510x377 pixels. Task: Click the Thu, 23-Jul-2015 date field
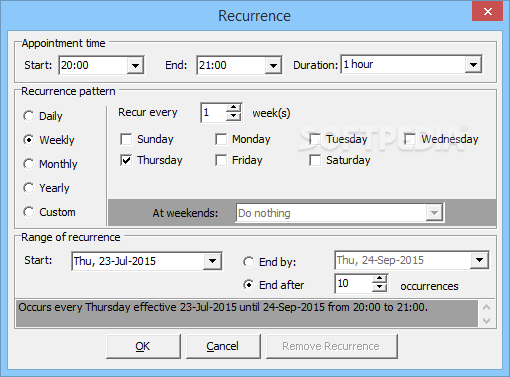(x=138, y=261)
